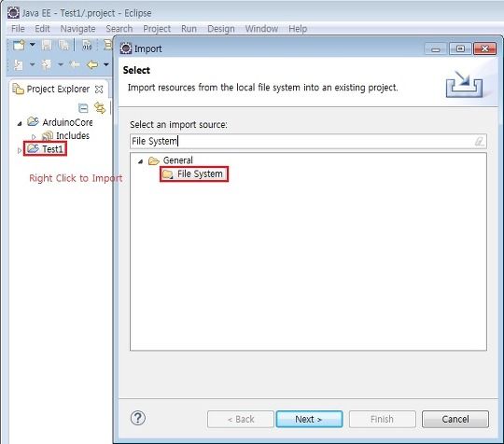This screenshot has width=504, height=444.
Task: Click the New wizard toolbar icon
Action: point(19,45)
